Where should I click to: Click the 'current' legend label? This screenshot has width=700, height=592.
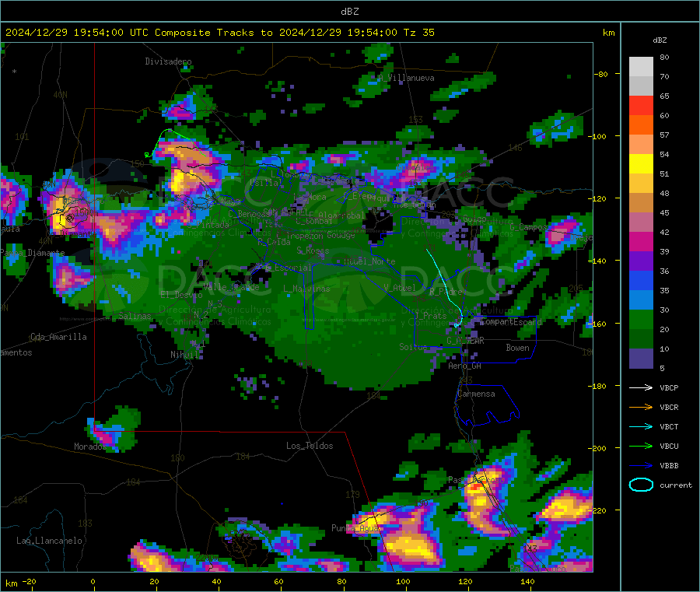[676, 485]
